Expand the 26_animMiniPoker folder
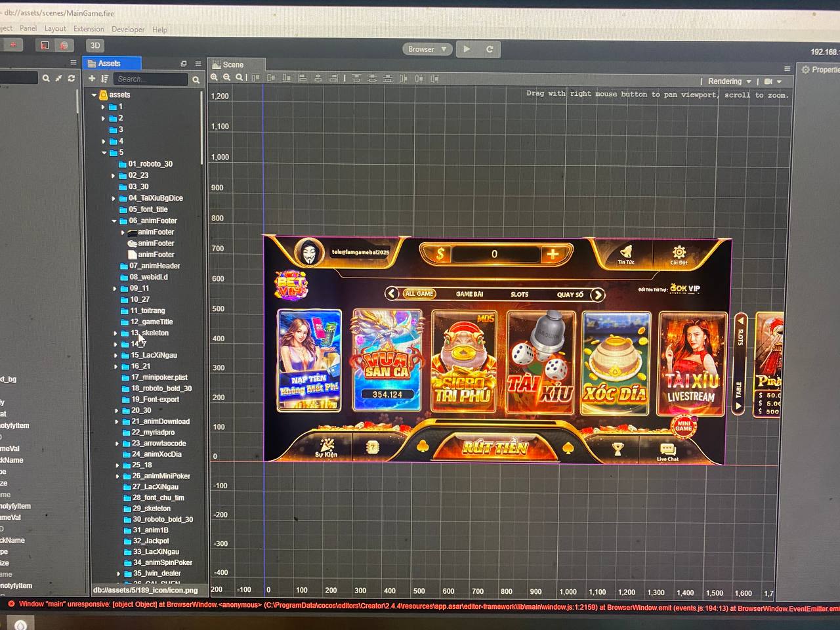Screen dimensions: 840x630 117,476
